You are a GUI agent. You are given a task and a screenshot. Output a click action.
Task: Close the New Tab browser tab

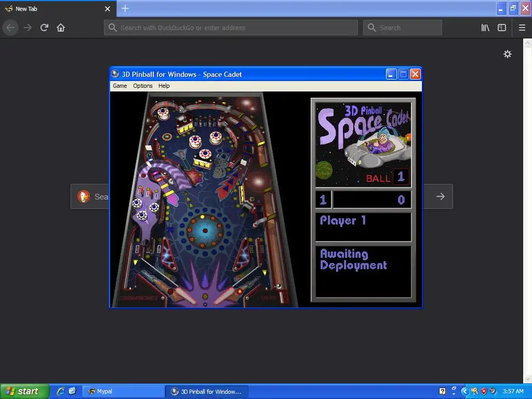pyautogui.click(x=108, y=9)
